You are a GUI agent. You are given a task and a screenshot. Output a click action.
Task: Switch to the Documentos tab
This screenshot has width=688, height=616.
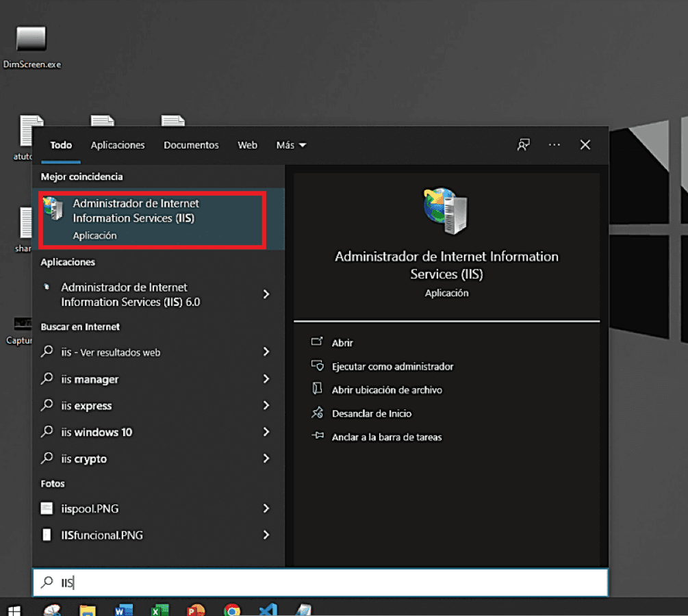pyautogui.click(x=191, y=145)
